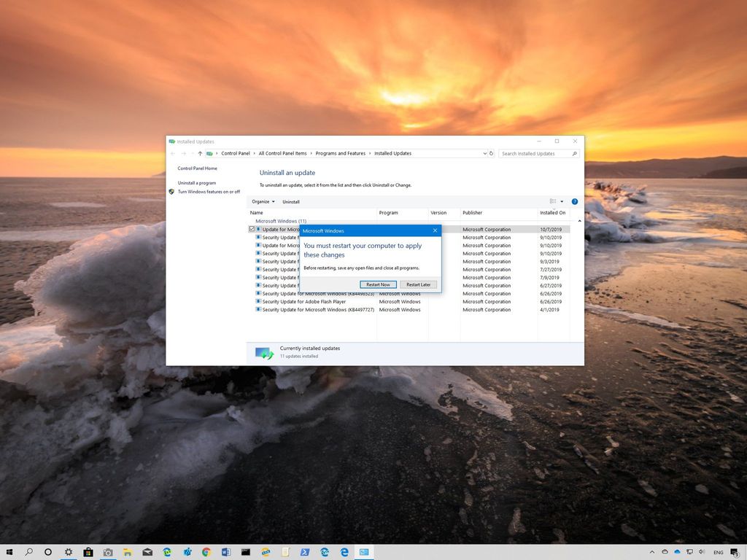Image resolution: width=747 pixels, height=560 pixels.
Task: Click the shield icon beside Turn Windows features
Action: coord(171,191)
